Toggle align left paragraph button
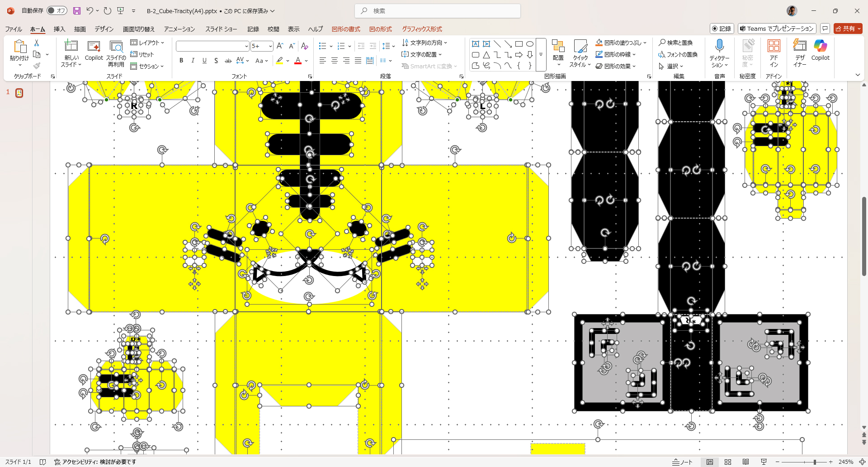Image resolution: width=868 pixels, height=467 pixels. [323, 61]
